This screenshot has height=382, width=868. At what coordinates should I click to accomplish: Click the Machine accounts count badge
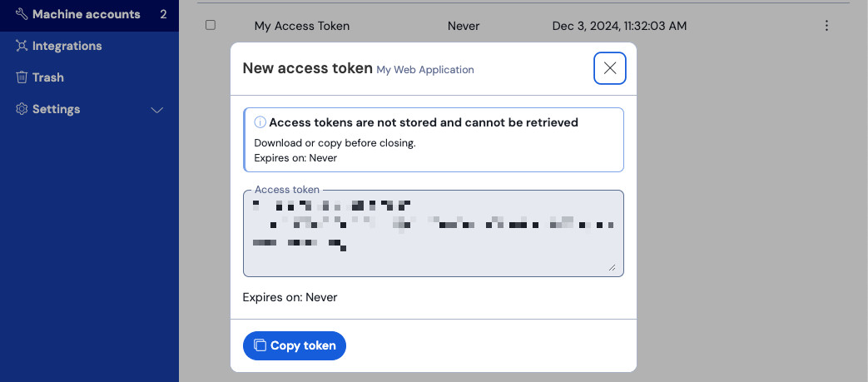pos(163,14)
